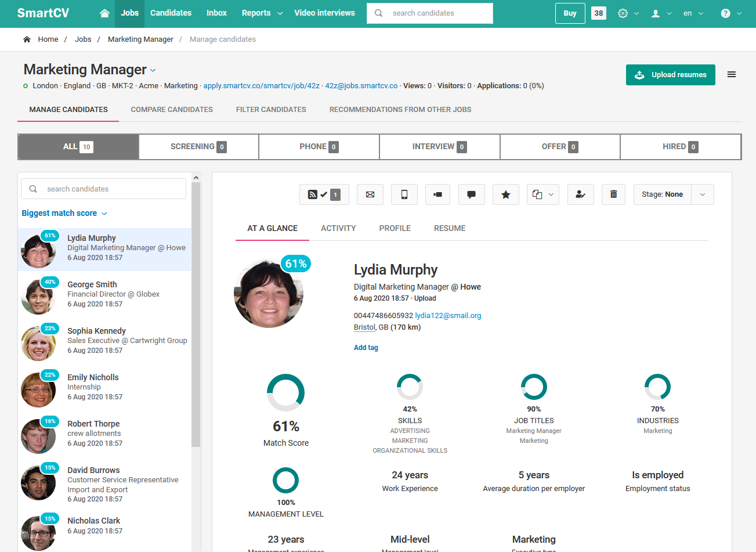
Task: Open the Biggest match score sort dropdown
Action: [x=64, y=213]
